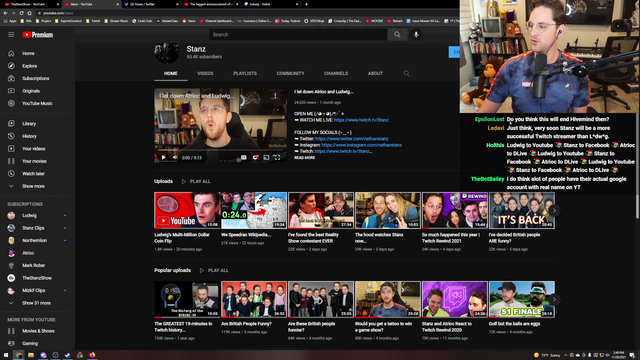Screen dimensions: 640x360
Task: Open Ludwig's Multi-Million Dollar Coin Flip thumbnail
Action: pos(187,210)
